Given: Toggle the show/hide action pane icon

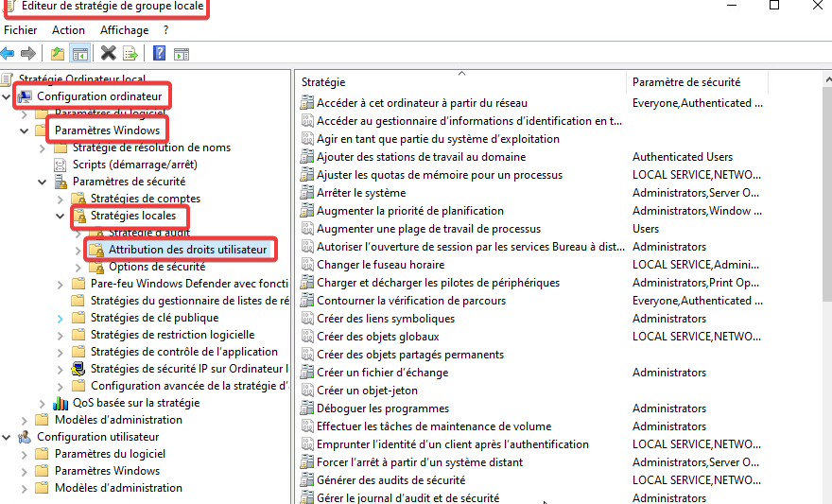Looking at the screenshot, I should [x=181, y=53].
